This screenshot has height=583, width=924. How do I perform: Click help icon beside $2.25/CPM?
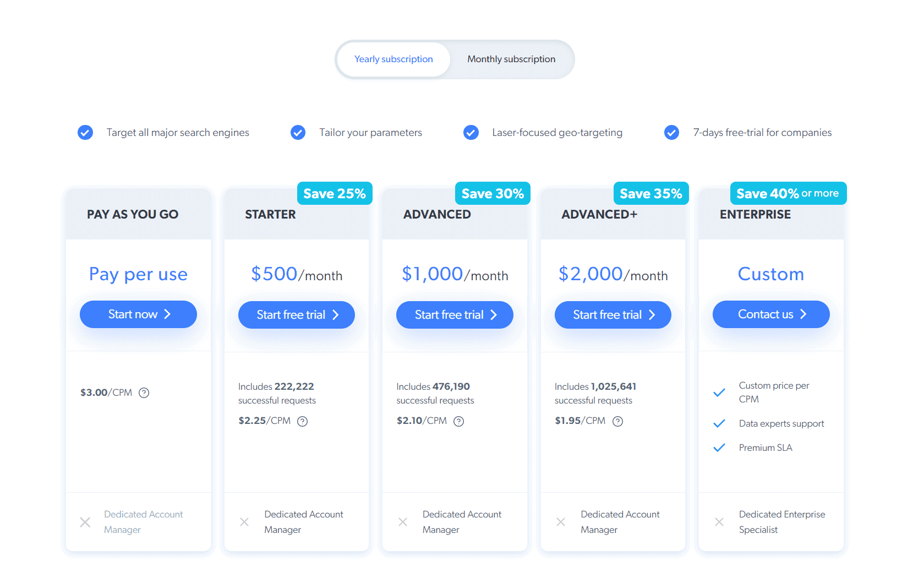303,421
